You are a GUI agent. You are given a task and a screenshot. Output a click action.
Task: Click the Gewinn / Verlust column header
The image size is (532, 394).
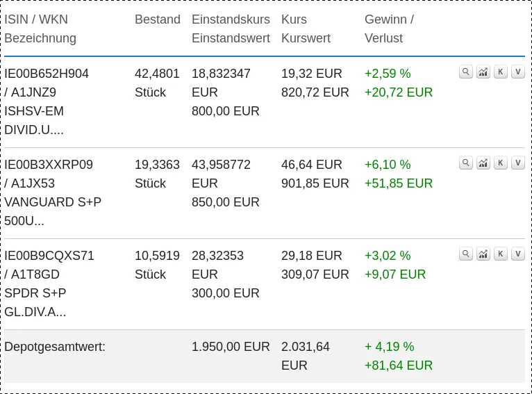389,29
